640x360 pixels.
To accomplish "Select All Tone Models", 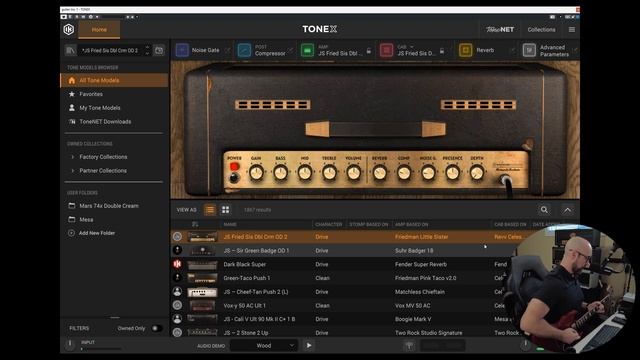I will (114, 80).
